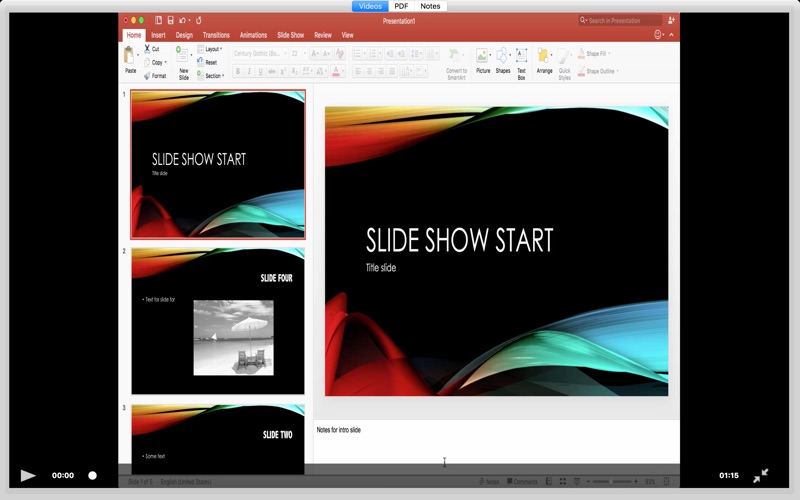Switch to Notes segment at top
Screen dimensions: 800x500
click(430, 6)
